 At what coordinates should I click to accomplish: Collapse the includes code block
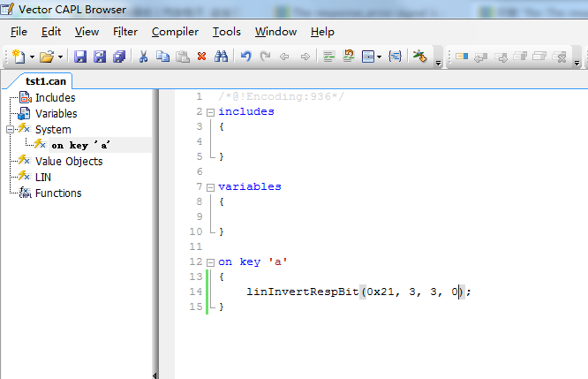pyautogui.click(x=211, y=112)
